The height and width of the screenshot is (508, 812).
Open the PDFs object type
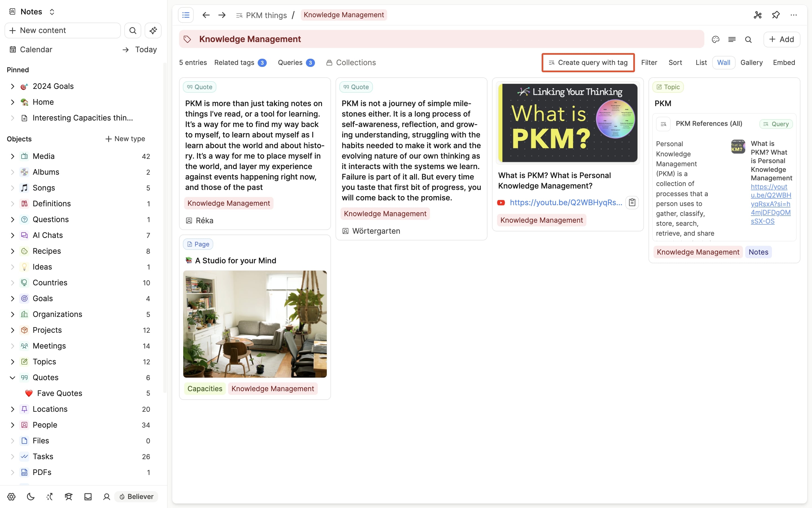coord(42,472)
